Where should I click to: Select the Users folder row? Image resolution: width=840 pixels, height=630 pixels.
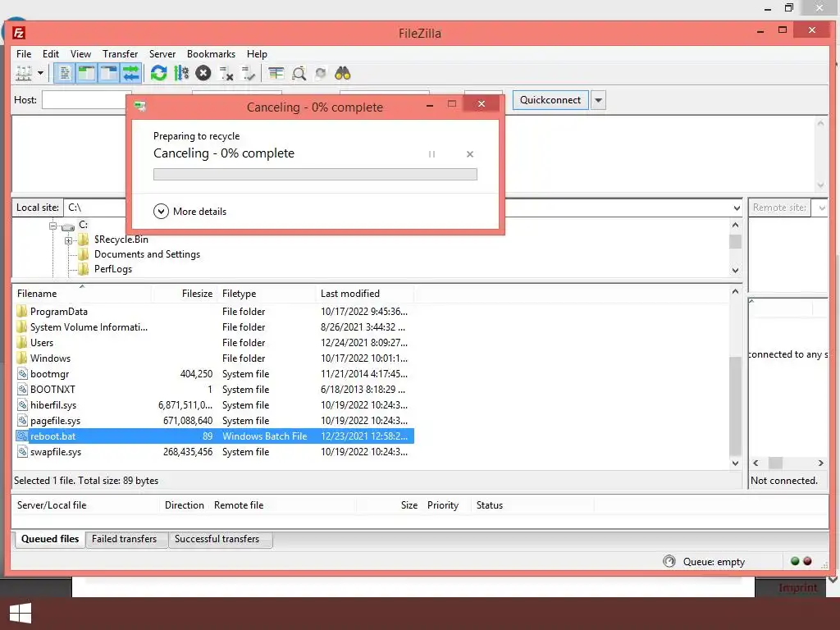pyautogui.click(x=214, y=343)
